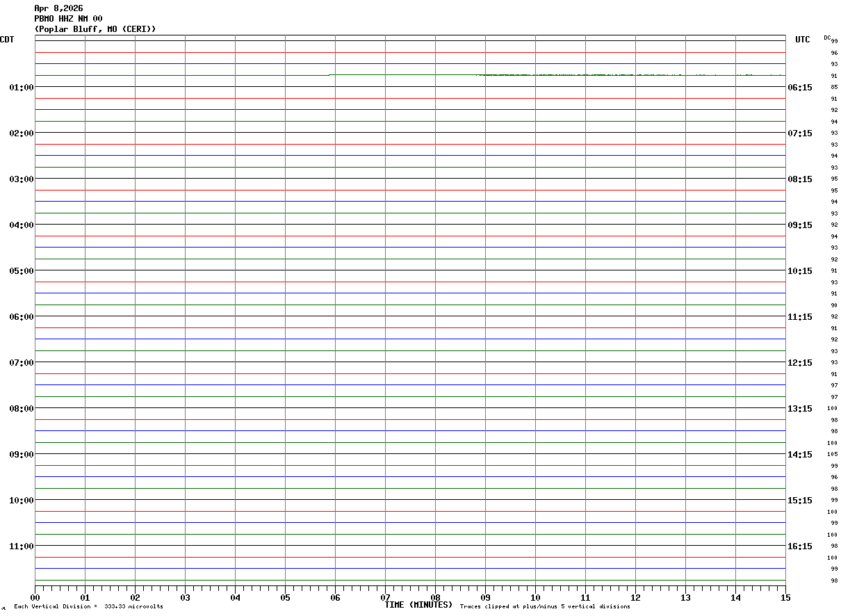This screenshot has height=616, width=841.
Task: Click the CDT timezone label
Action: click(x=7, y=40)
